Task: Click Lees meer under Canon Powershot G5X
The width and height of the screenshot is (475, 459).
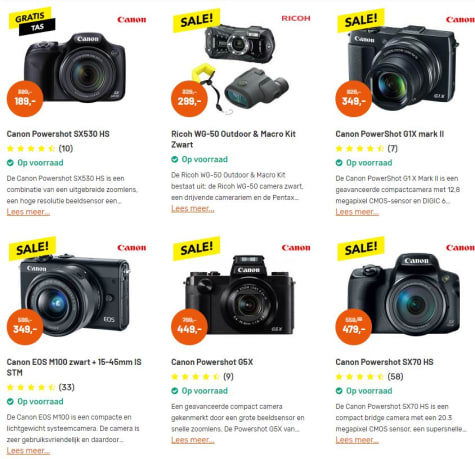Action: click(x=193, y=440)
